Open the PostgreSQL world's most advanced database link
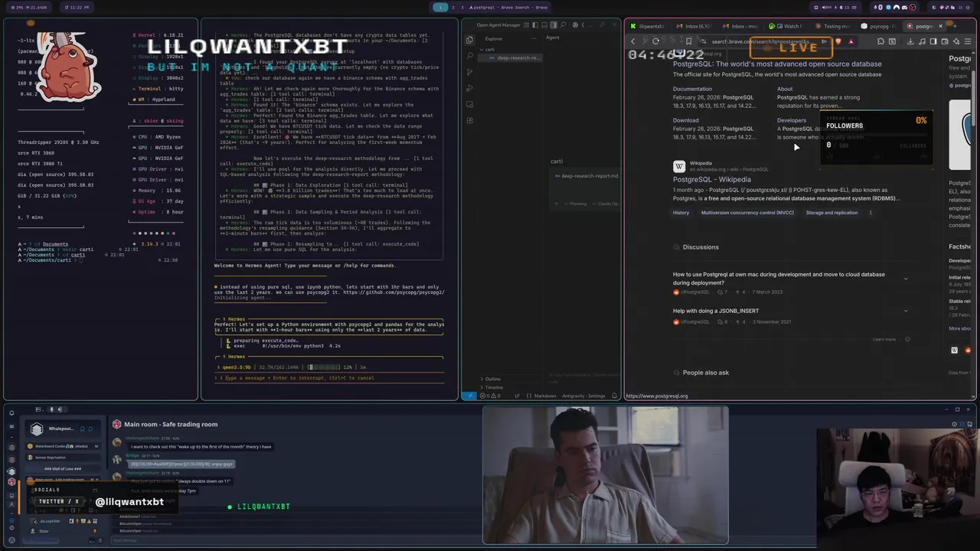Viewport: 980px width, 551px height. point(777,64)
